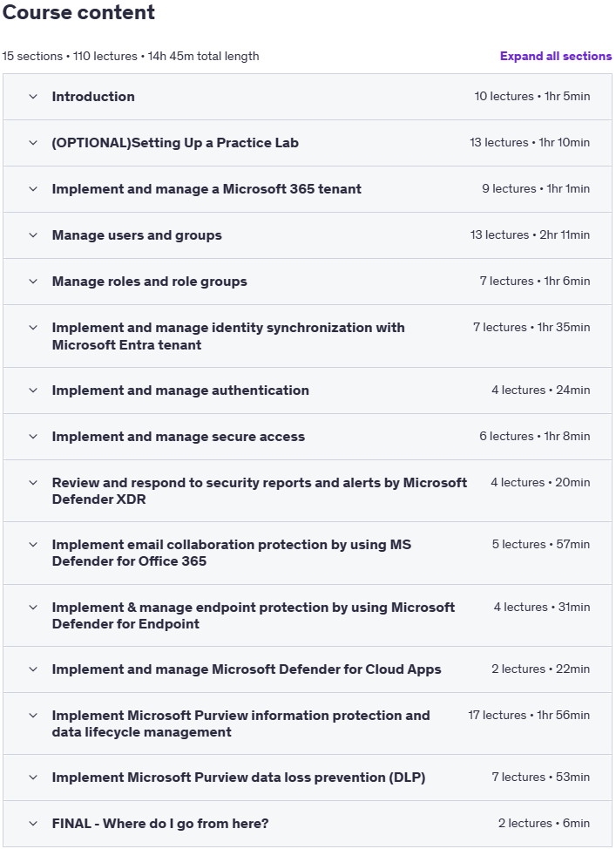The image size is (616, 849).
Task: Expand chevron for Manage roles and role groups
Action: tap(33, 282)
